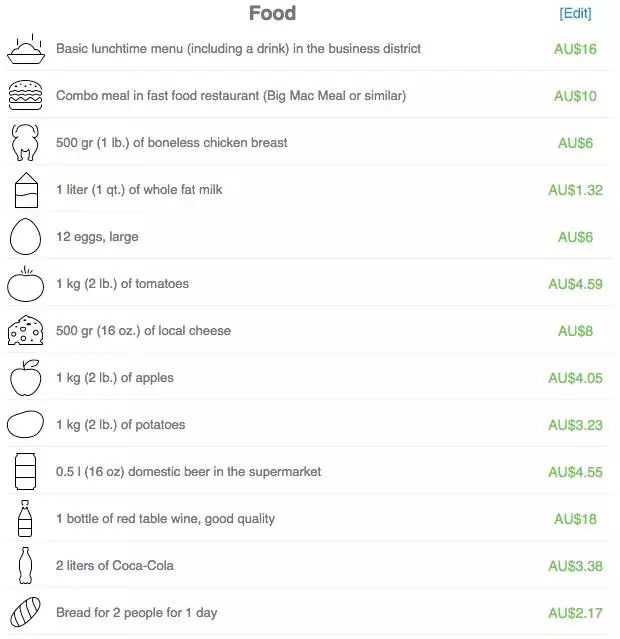Click the egg icon
620x639 pixels.
click(25, 237)
